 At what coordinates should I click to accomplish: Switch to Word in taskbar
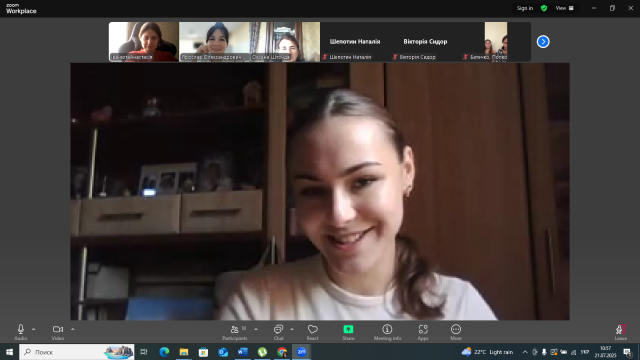point(242,352)
